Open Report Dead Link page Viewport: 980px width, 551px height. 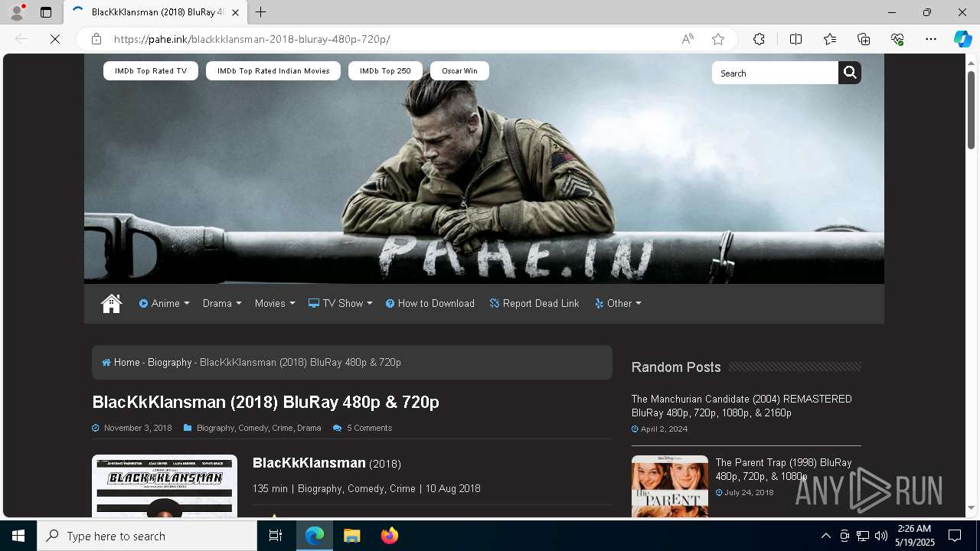pyautogui.click(x=534, y=304)
